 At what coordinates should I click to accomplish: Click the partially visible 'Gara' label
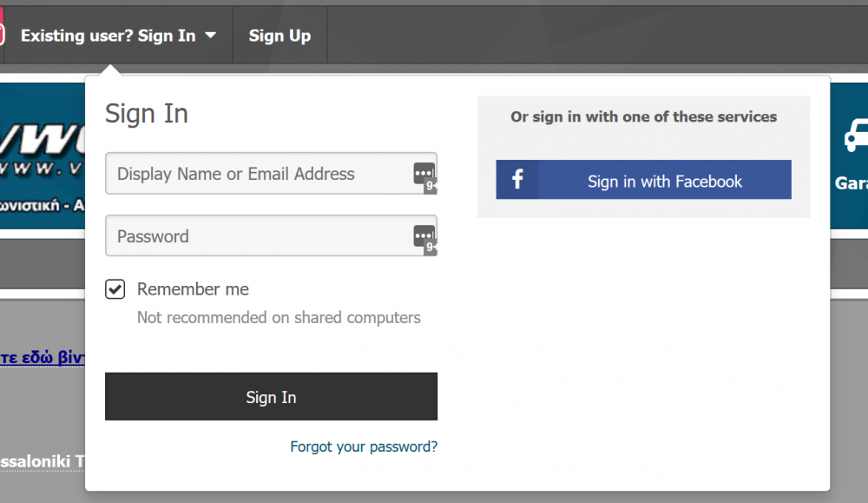point(852,182)
